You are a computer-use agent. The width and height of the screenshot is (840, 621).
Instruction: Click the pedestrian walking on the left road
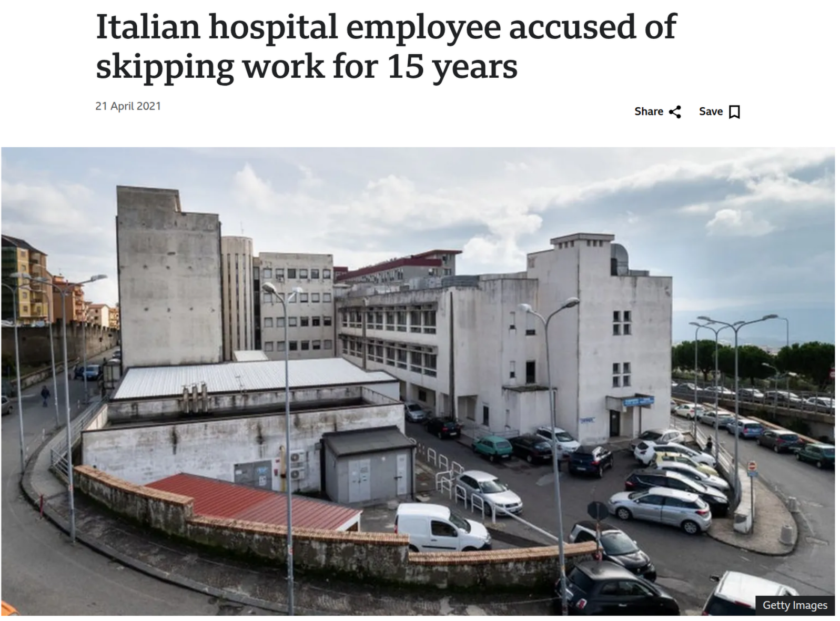click(x=45, y=395)
